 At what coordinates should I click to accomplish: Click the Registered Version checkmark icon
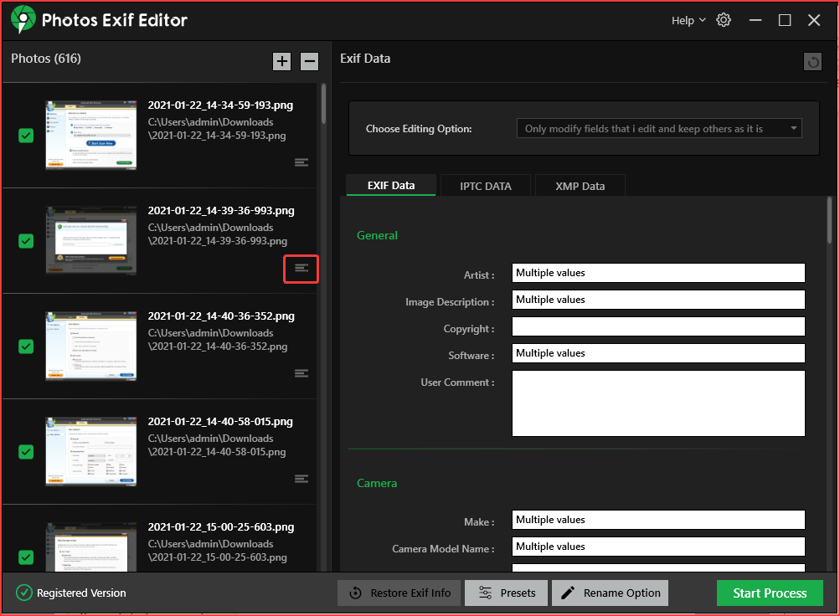23,593
